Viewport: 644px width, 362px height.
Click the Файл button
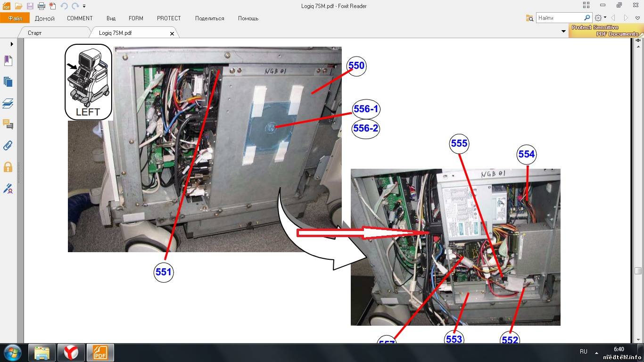15,18
